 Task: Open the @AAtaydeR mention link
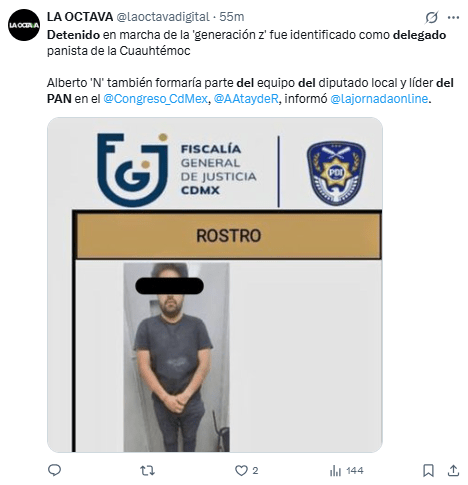click(x=246, y=99)
